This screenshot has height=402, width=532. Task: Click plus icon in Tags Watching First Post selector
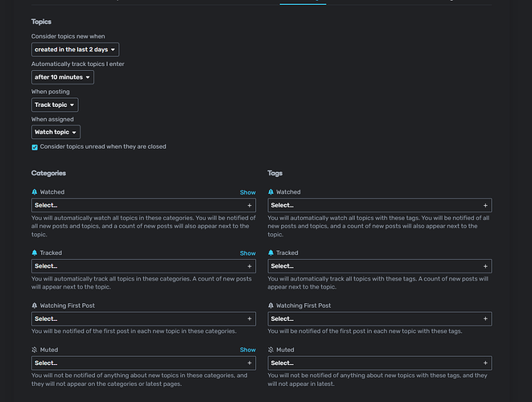click(x=485, y=318)
